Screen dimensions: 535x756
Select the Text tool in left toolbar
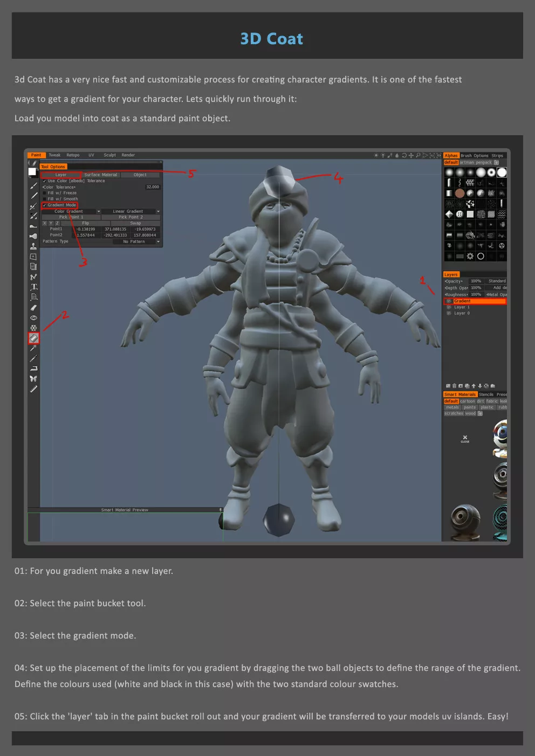point(33,287)
